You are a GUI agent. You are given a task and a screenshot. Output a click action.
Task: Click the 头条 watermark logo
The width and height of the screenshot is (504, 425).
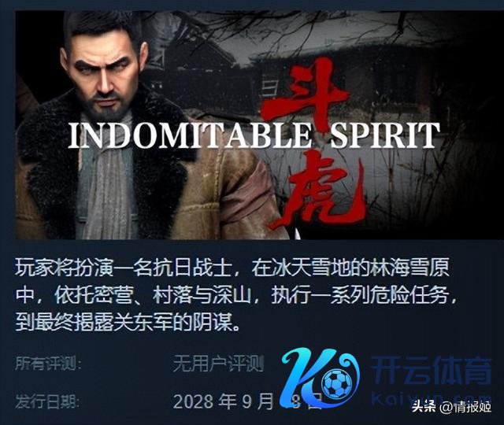point(424,407)
